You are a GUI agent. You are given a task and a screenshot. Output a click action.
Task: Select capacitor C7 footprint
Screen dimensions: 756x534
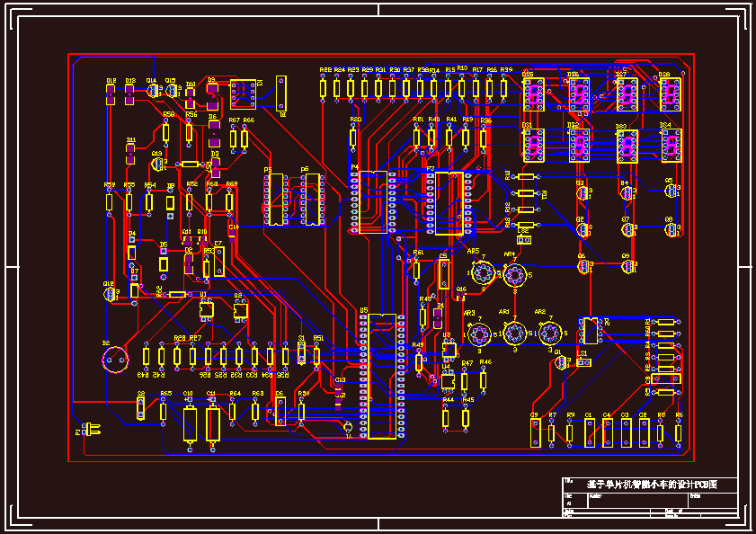(x=219, y=262)
